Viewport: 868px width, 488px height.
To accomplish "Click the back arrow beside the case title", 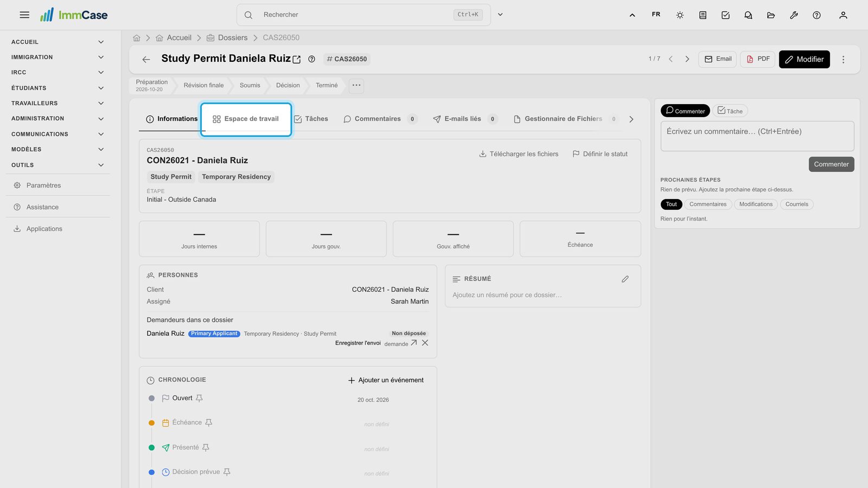I will (146, 59).
